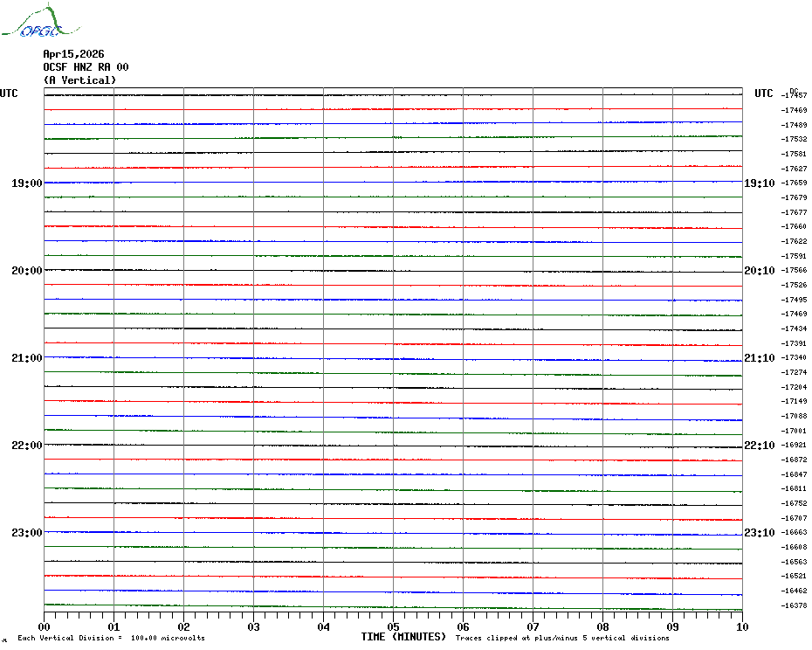This screenshot has width=812, height=650.
Task: Click the DC offset value '-17526'
Action: pos(795,285)
